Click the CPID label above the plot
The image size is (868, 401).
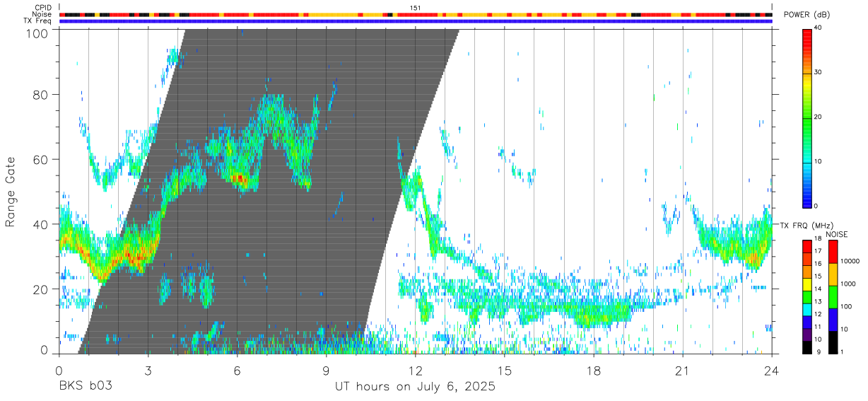point(44,8)
